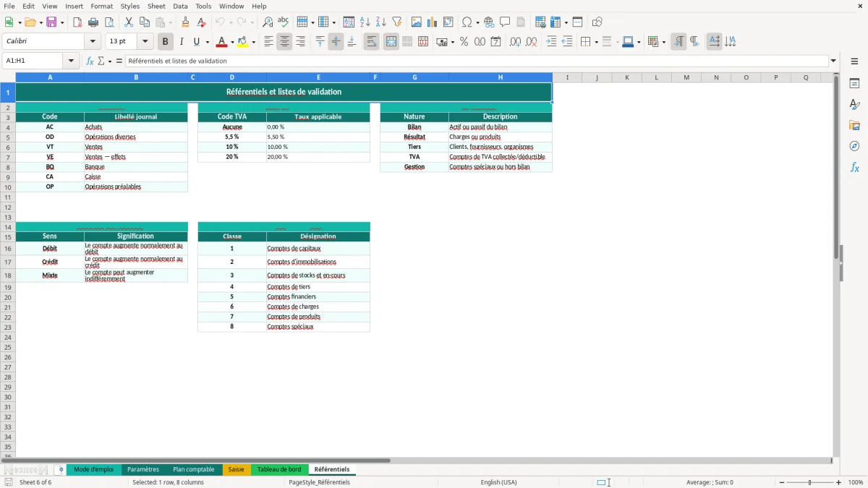868x488 pixels.
Task: Run the spelling check
Action: click(x=284, y=22)
